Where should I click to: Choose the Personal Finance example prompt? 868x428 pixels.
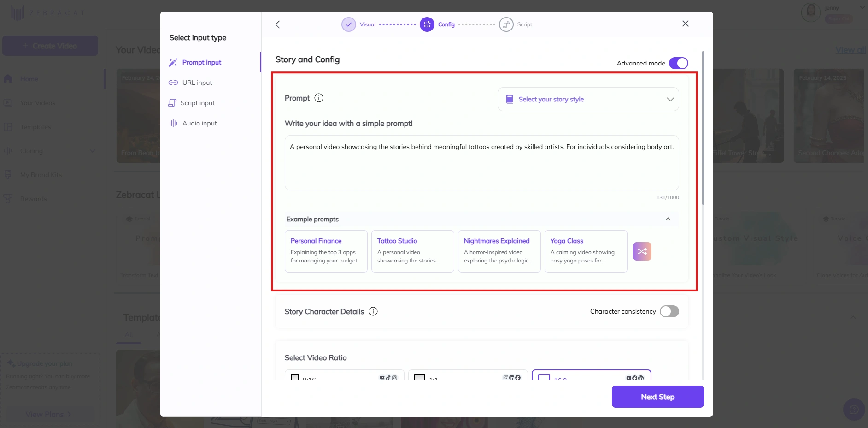pyautogui.click(x=326, y=251)
